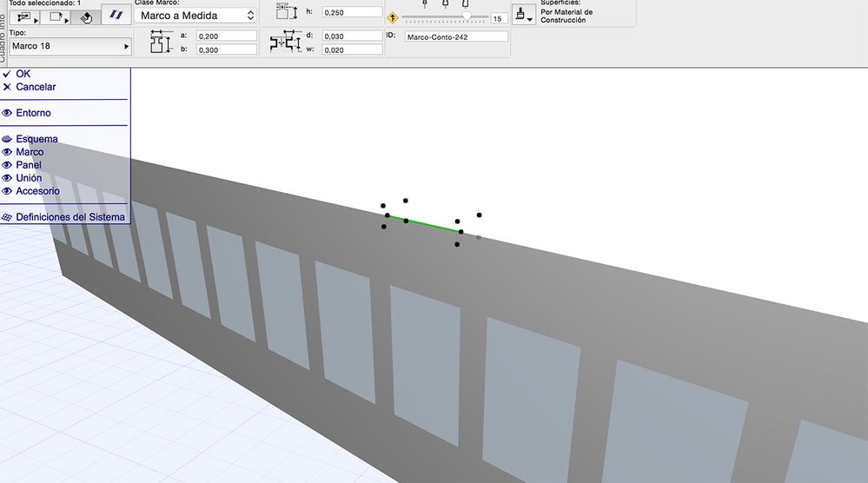Screen dimensions: 868x483
Task: Open the Clase Marco dropdown
Action: [195, 16]
